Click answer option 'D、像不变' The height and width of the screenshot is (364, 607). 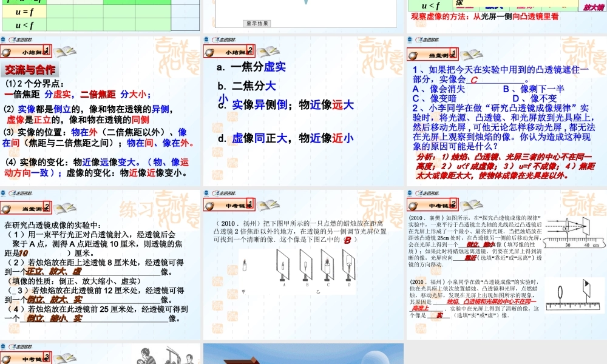(535, 99)
